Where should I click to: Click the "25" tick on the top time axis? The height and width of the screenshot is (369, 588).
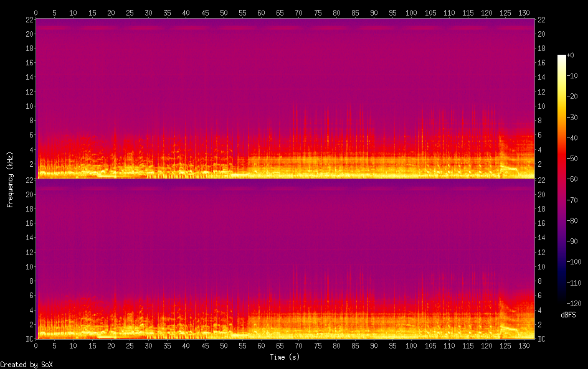point(130,12)
